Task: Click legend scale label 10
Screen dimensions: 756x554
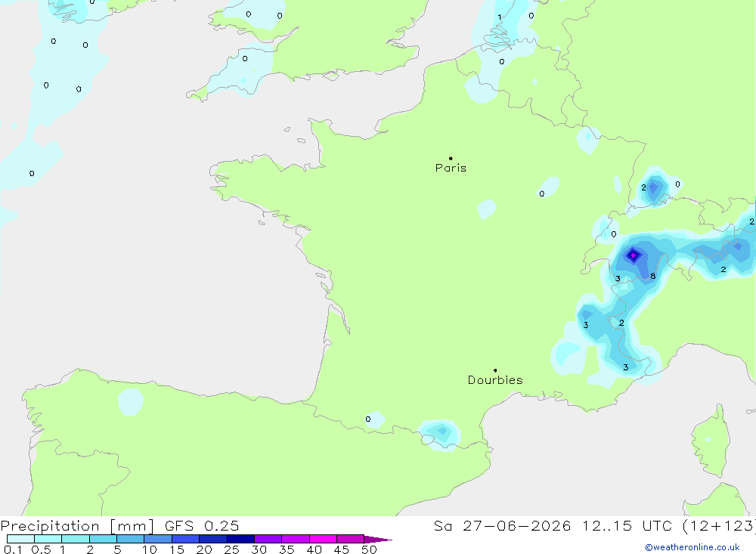Action: pos(150,549)
